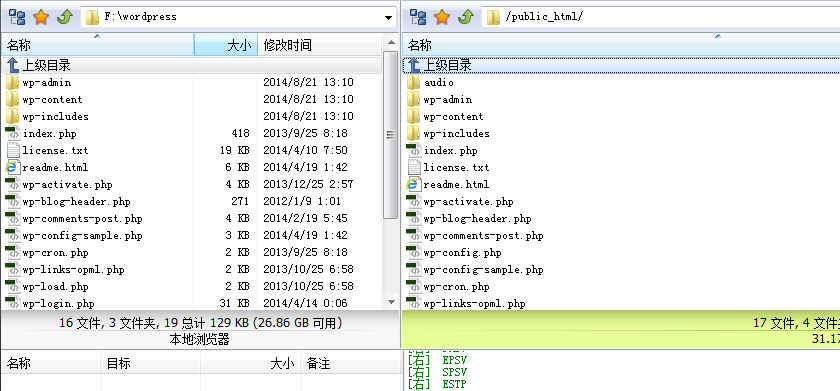Viewport: 840px width, 391px height.
Task: Sort local files by 修改时间 column
Action: (x=320, y=45)
